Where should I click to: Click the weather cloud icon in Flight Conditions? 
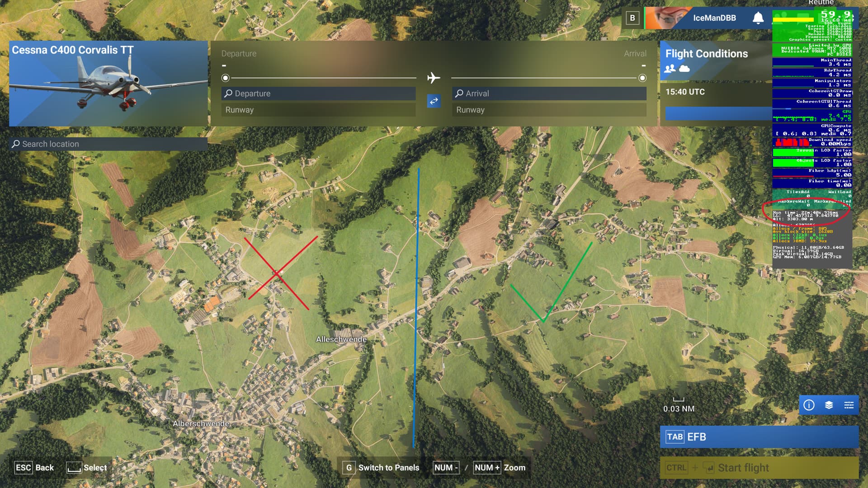pyautogui.click(x=684, y=68)
